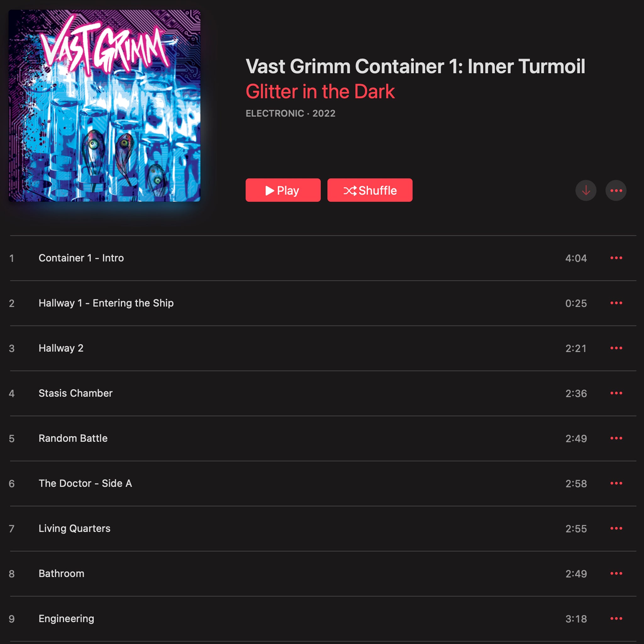Image resolution: width=644 pixels, height=644 pixels.
Task: Select the Living Quarters track
Action: coord(323,528)
